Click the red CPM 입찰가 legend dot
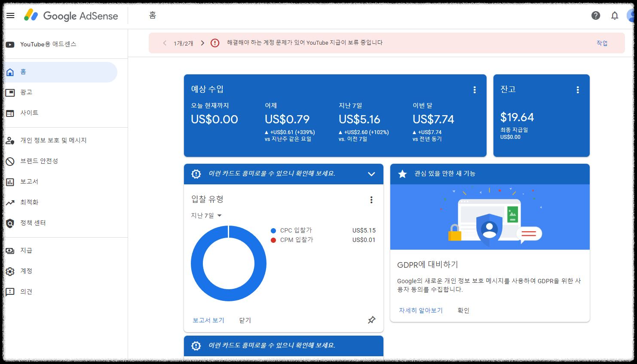The height and width of the screenshot is (364, 637). 273,240
